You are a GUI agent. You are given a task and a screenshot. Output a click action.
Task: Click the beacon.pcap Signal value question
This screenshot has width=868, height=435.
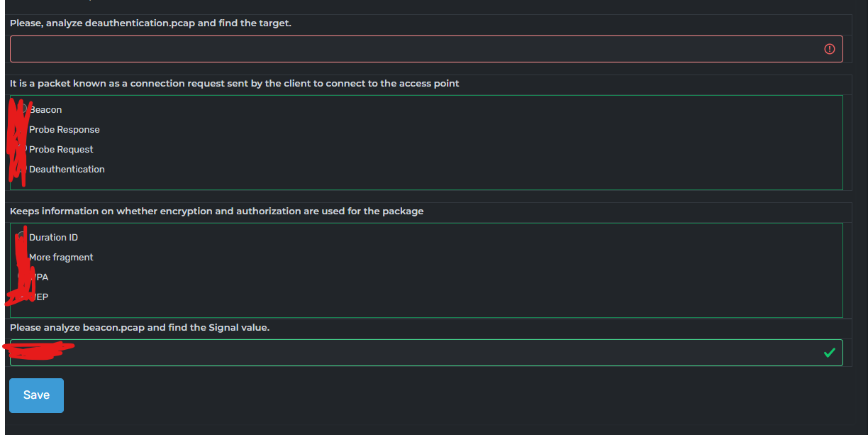click(140, 328)
